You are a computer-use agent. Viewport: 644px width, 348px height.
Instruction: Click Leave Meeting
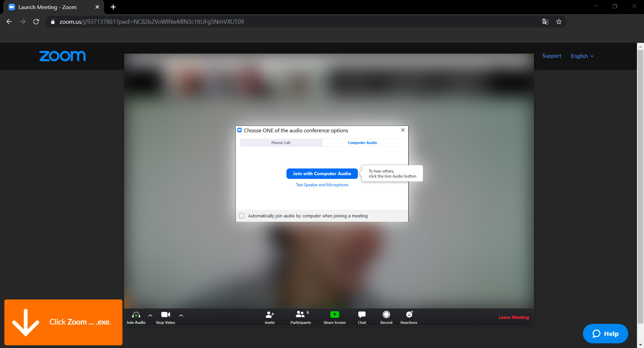(x=514, y=317)
